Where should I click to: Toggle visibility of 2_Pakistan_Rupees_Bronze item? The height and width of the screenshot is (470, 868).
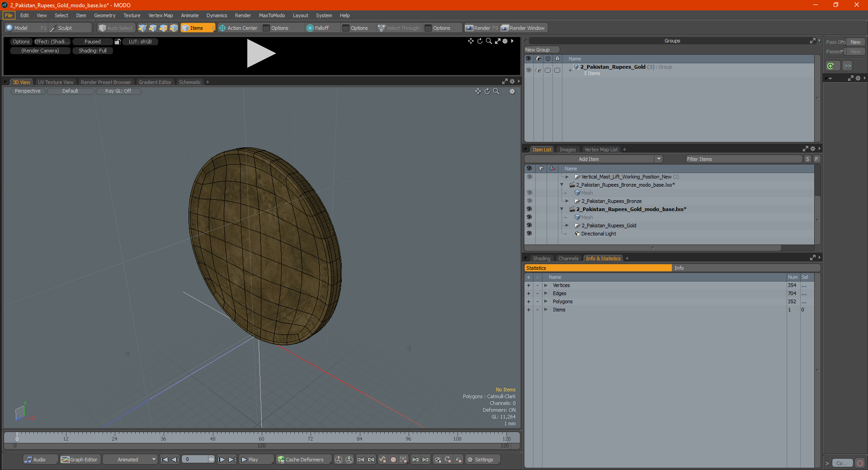[529, 201]
